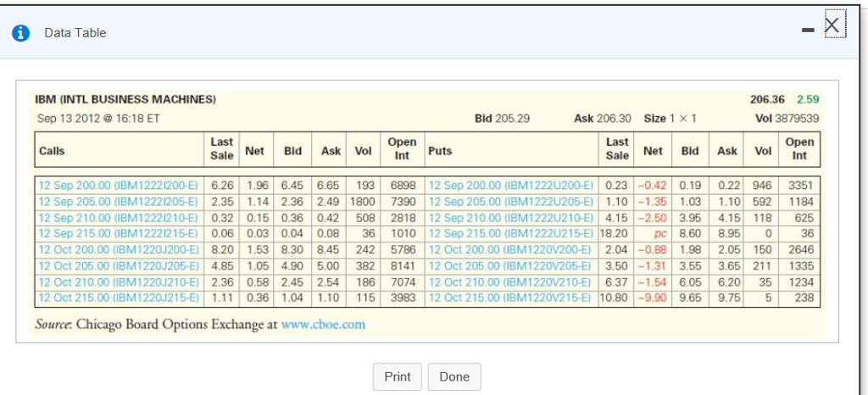
Task: Select call 12 Oct 210.00 (IBM1220J210-E)
Action: pos(119,281)
